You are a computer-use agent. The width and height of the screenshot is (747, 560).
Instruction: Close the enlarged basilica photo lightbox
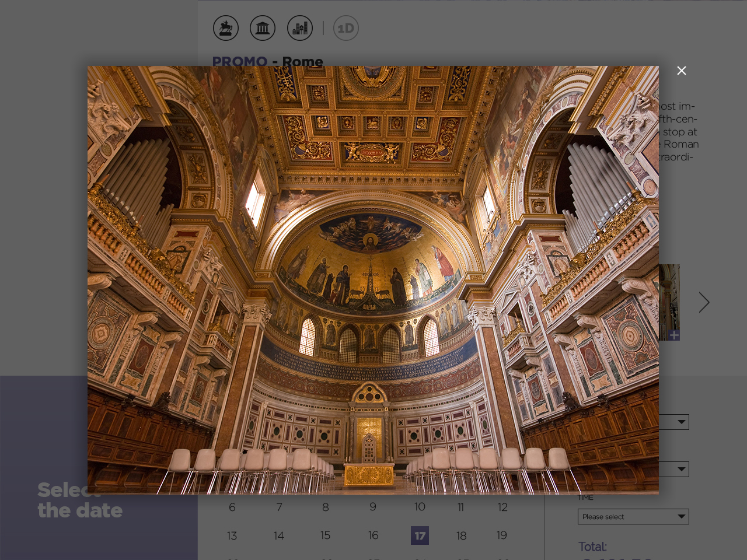click(681, 71)
